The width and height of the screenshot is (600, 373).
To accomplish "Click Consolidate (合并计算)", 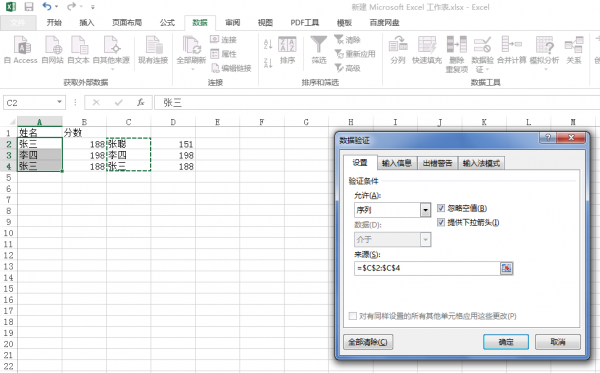I will pyautogui.click(x=512, y=50).
